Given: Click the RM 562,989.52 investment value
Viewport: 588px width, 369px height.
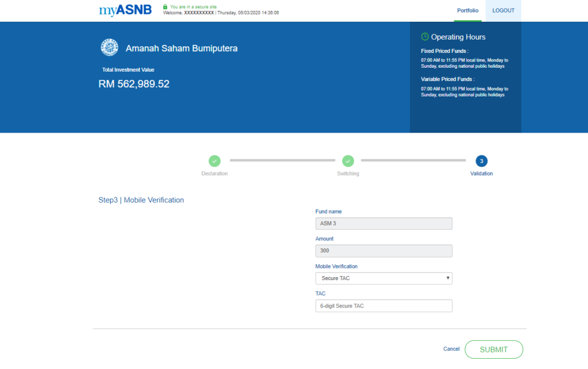Looking at the screenshot, I should pyautogui.click(x=134, y=84).
